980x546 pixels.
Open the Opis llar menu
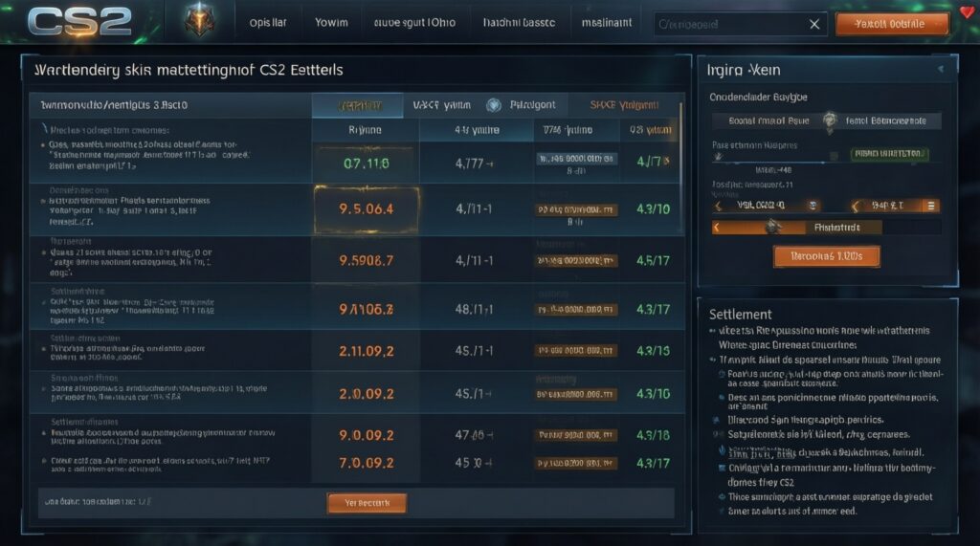pos(268,23)
